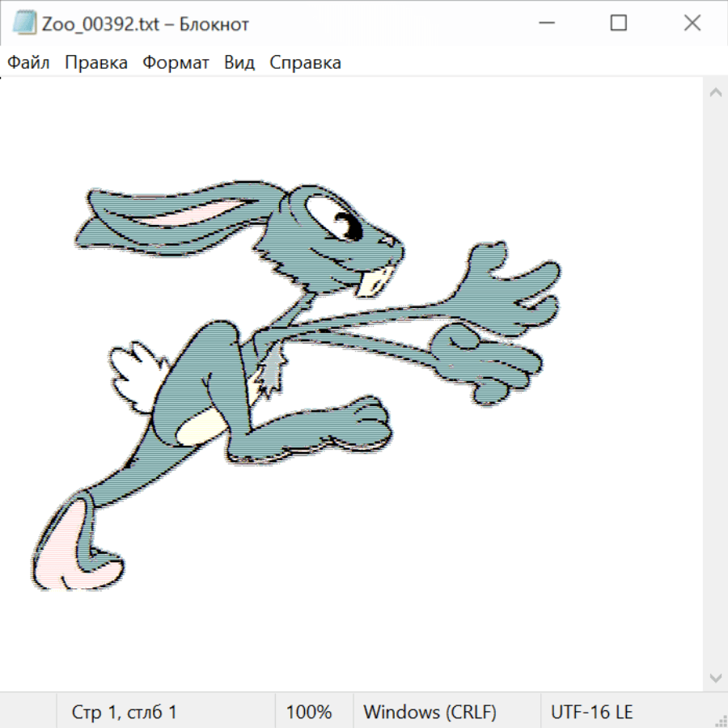
Task: Minimize the Блокнот window
Action: click(x=545, y=23)
